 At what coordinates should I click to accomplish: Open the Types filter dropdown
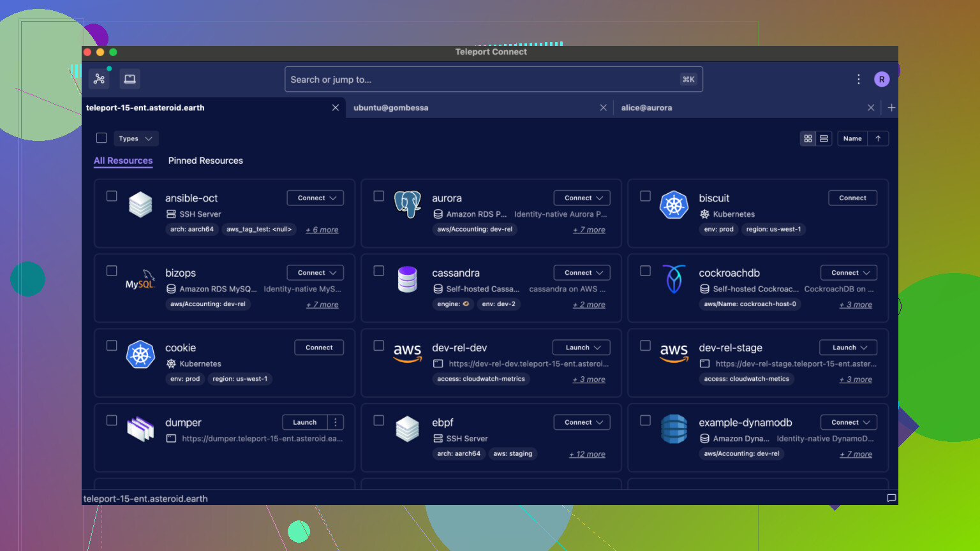tap(136, 138)
